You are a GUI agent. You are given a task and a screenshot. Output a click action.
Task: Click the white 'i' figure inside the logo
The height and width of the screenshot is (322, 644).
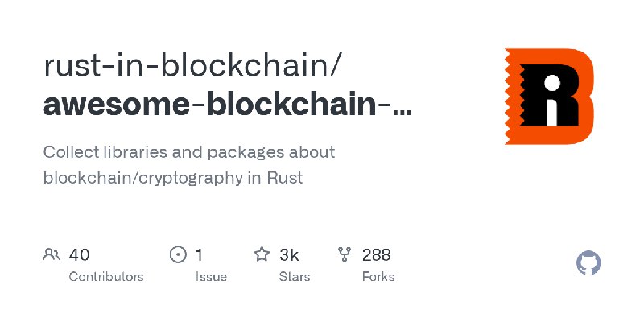[551, 98]
